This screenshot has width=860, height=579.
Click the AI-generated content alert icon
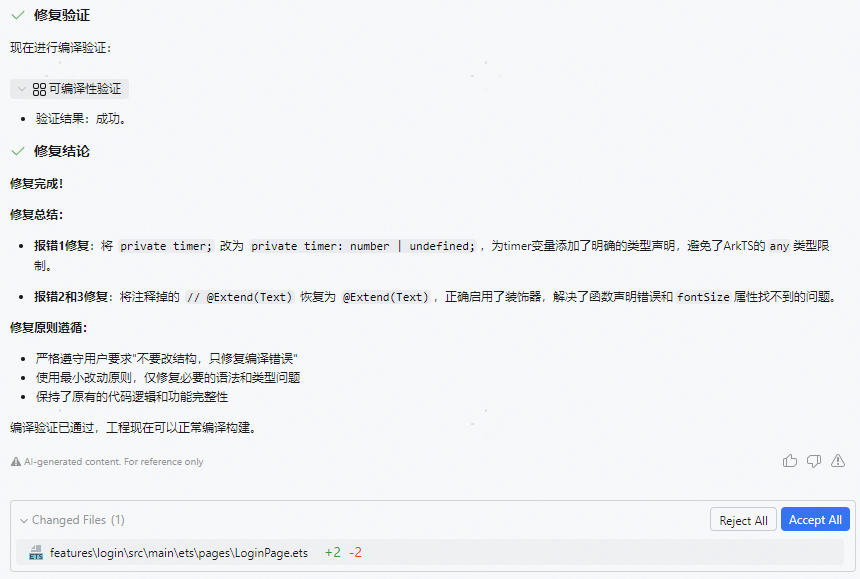click(x=14, y=461)
